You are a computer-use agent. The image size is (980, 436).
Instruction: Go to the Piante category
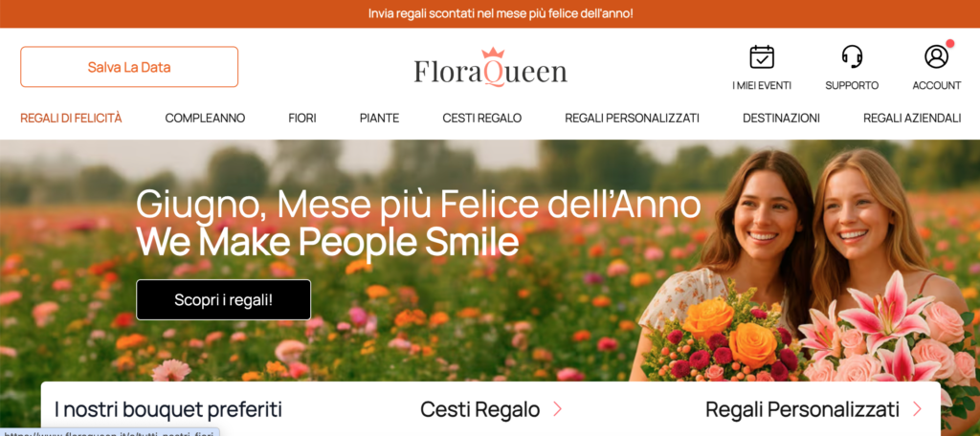pos(379,118)
